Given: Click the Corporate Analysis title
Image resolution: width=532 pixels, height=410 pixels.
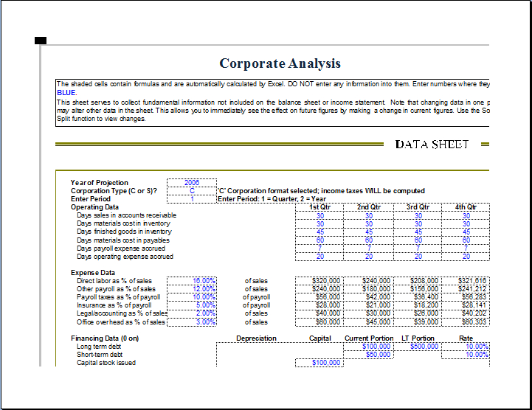Looking at the screenshot, I should [280, 63].
